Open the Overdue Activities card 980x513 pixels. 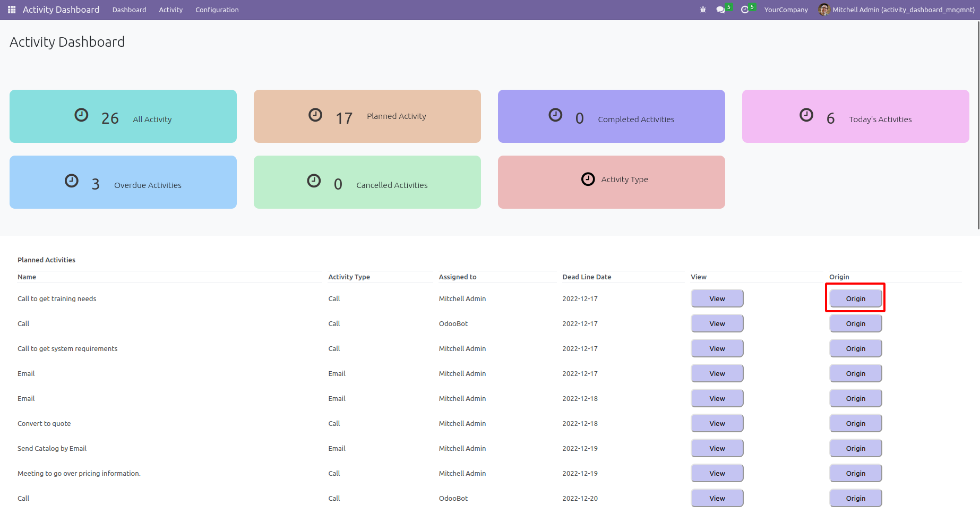(x=123, y=182)
